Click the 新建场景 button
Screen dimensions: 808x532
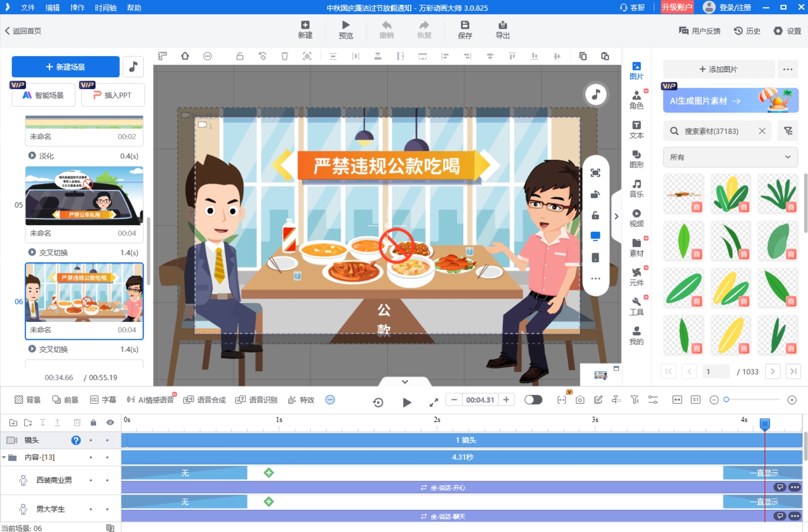click(x=66, y=66)
